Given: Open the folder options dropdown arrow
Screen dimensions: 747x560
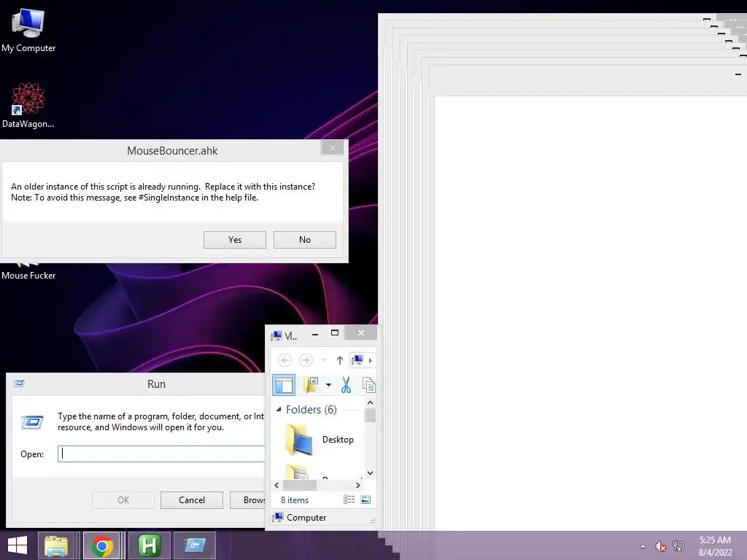Looking at the screenshot, I should 328,385.
